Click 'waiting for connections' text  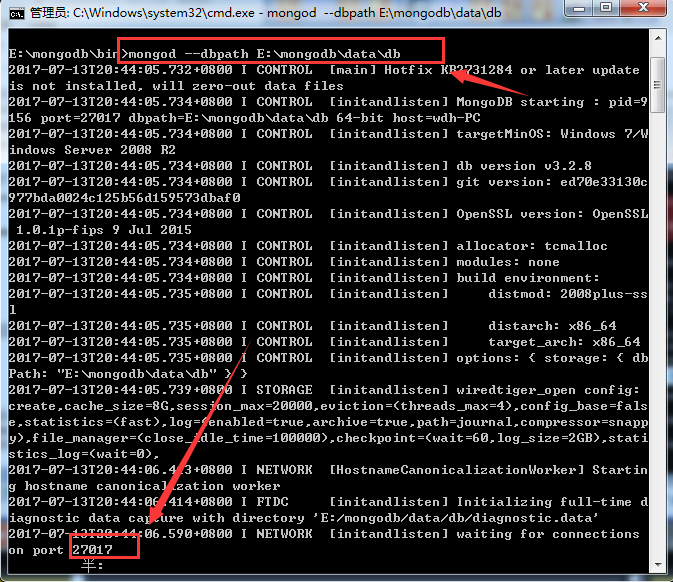tap(548, 534)
